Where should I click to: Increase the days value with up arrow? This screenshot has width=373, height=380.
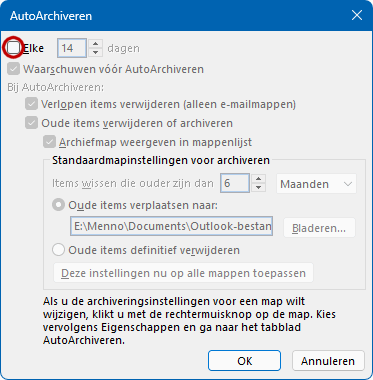coord(96,44)
